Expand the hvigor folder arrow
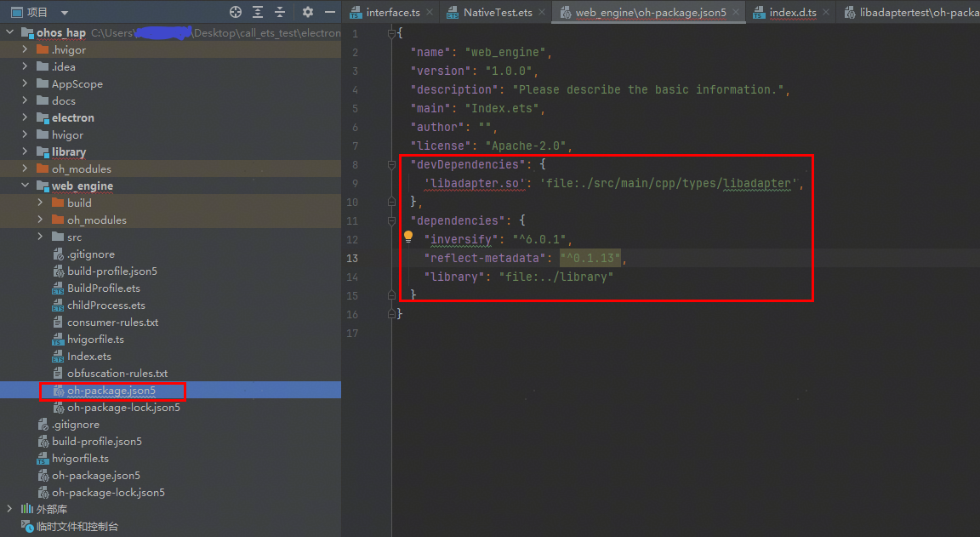 pos(25,134)
